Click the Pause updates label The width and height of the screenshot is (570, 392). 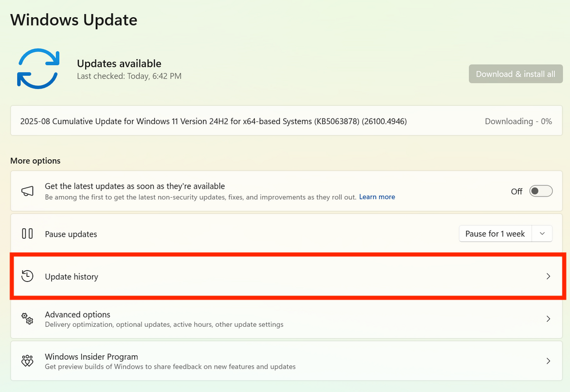[x=71, y=234]
